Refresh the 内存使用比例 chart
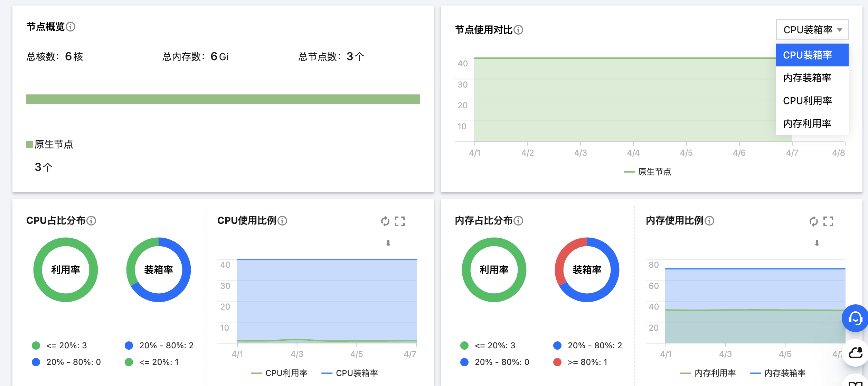The height and width of the screenshot is (386, 868). (813, 221)
